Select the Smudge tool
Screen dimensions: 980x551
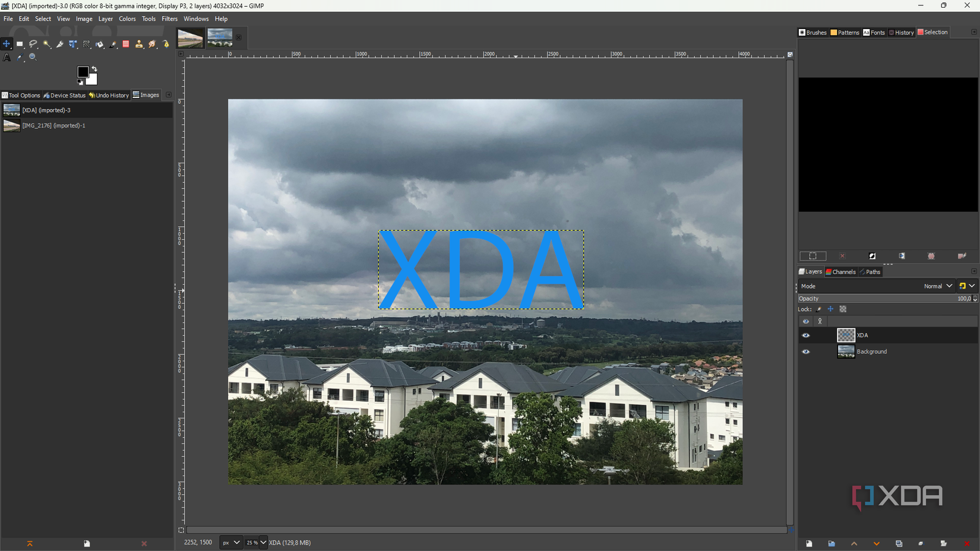point(153,44)
